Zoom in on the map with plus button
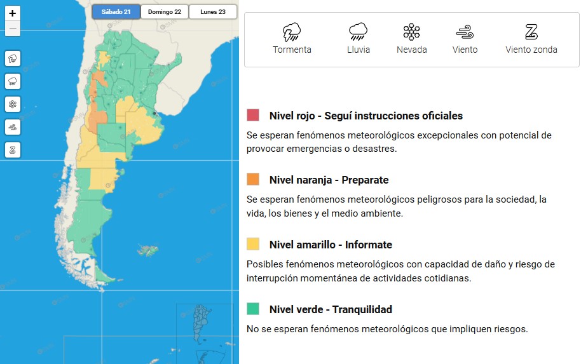 pos(13,13)
